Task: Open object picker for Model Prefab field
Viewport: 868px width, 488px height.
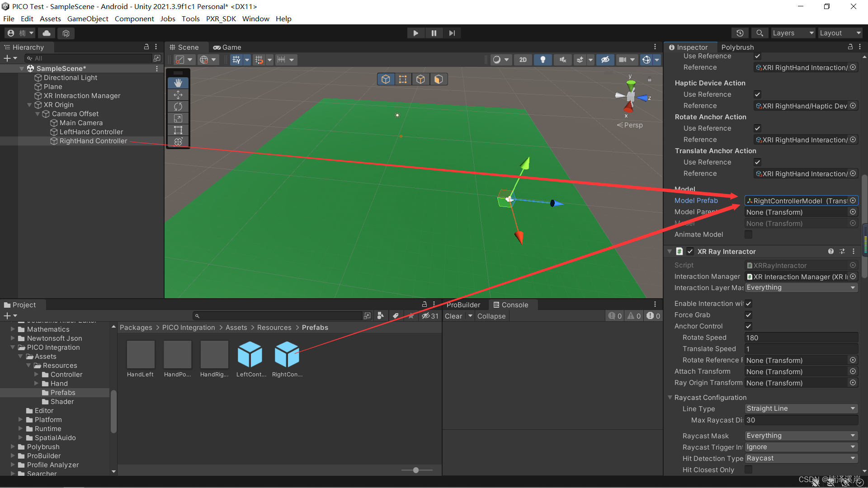Action: 853,201
